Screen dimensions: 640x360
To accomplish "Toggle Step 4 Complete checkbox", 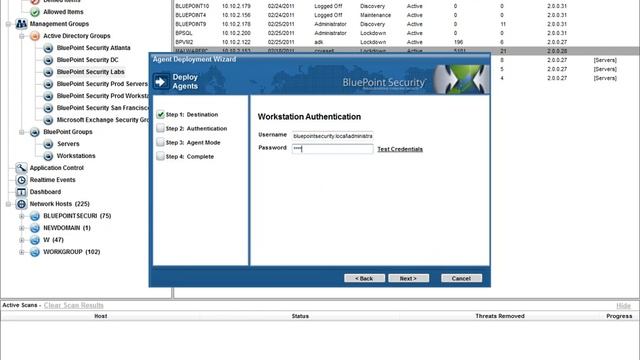I will coord(160,156).
